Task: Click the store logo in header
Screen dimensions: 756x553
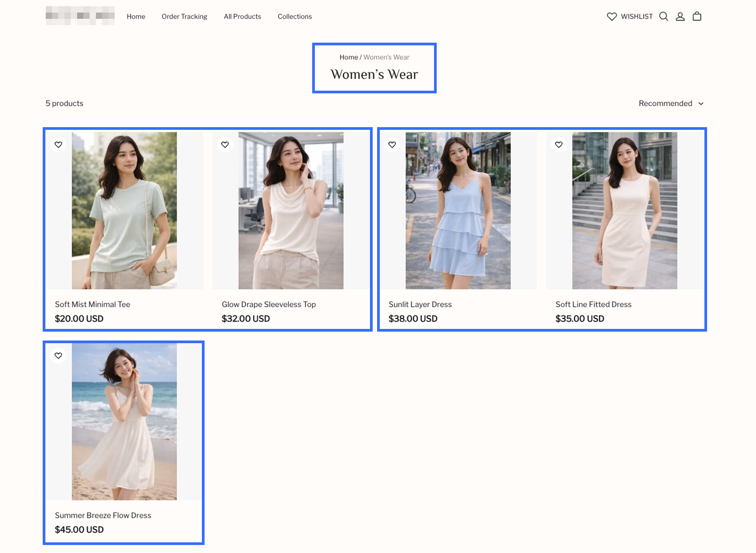Action: pyautogui.click(x=80, y=16)
